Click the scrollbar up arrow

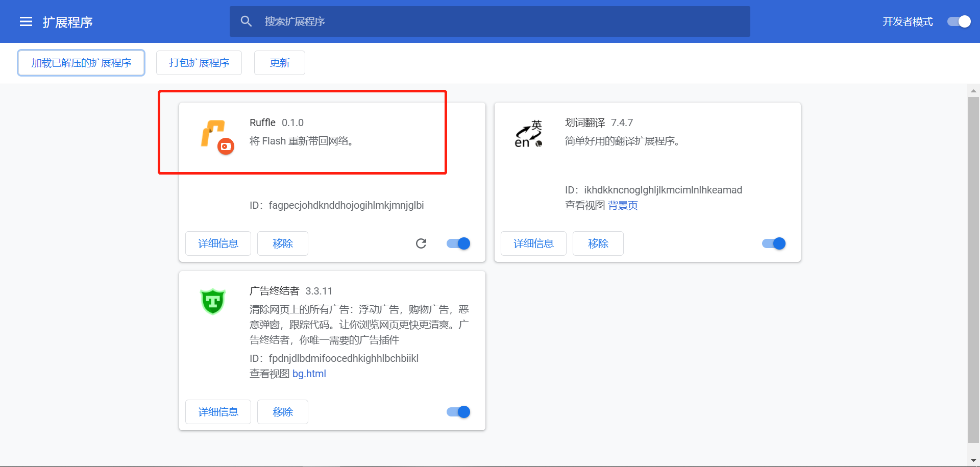click(973, 90)
